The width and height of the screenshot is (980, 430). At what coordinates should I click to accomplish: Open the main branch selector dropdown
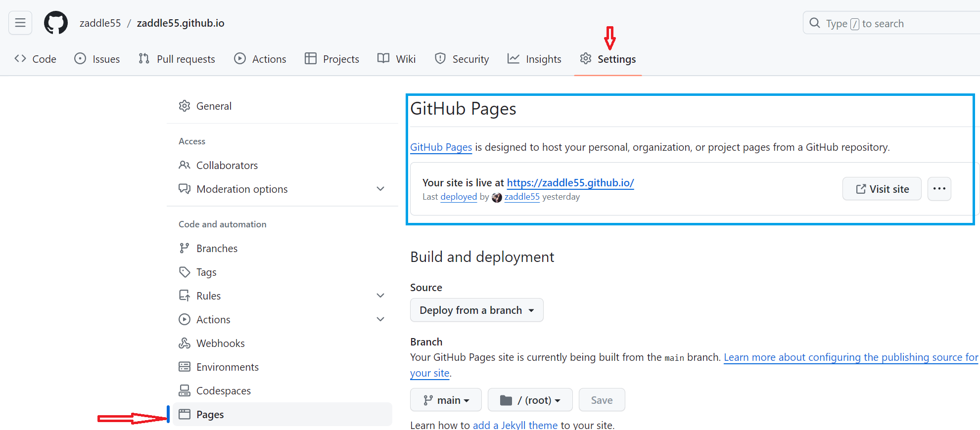point(446,400)
